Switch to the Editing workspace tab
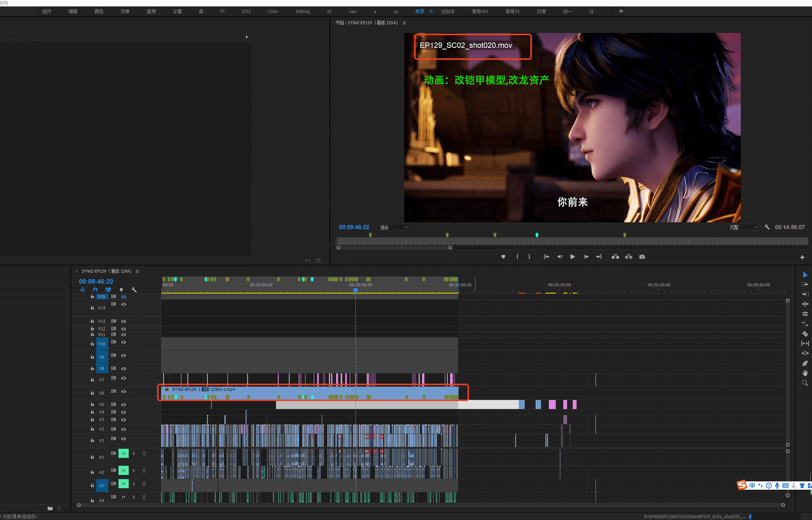Viewport: 812px width, 520px height. click(x=302, y=11)
